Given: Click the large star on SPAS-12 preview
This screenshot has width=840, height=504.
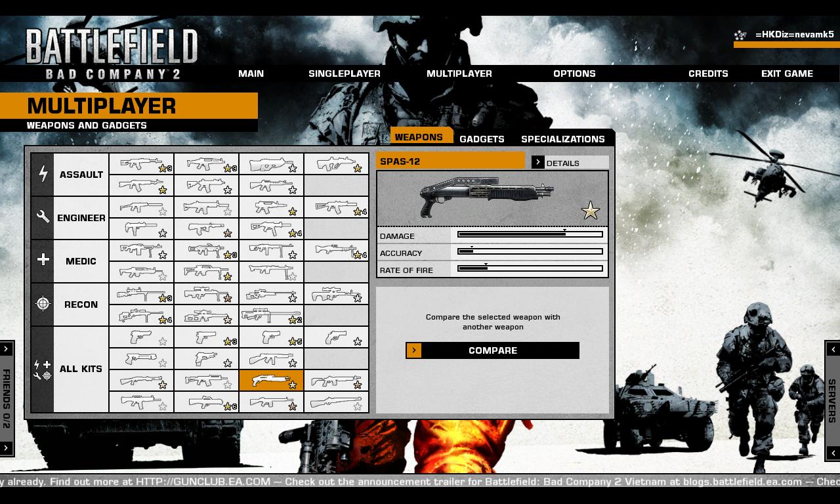Looking at the screenshot, I should (x=591, y=211).
